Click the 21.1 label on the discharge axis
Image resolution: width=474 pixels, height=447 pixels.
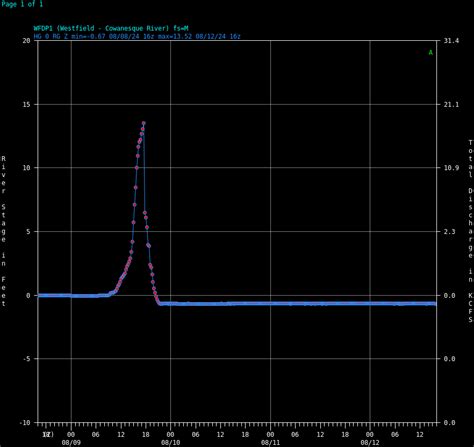click(x=451, y=104)
